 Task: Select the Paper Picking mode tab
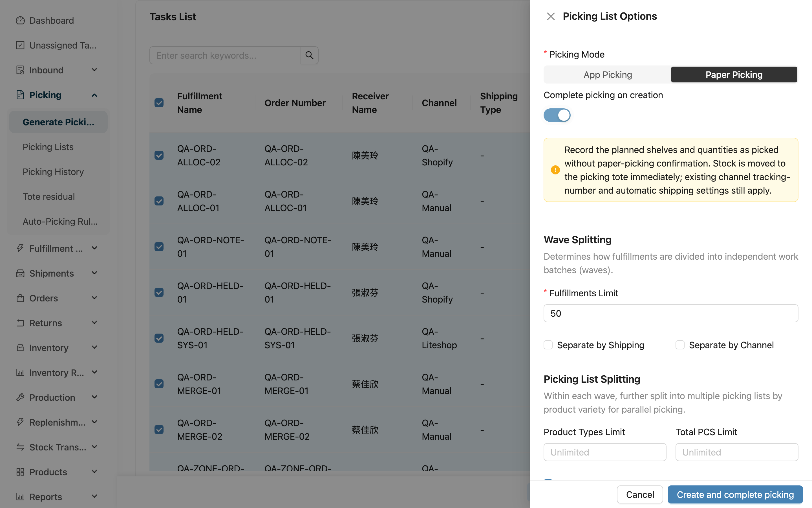734,75
